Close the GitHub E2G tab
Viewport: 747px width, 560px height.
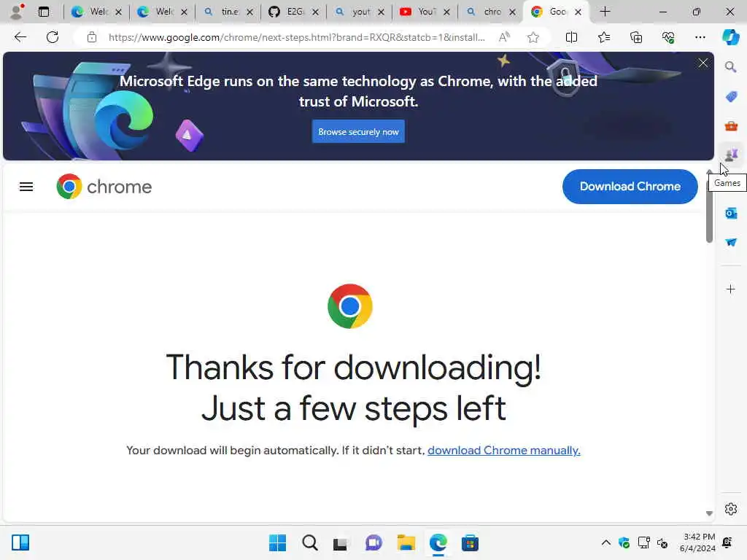(315, 12)
